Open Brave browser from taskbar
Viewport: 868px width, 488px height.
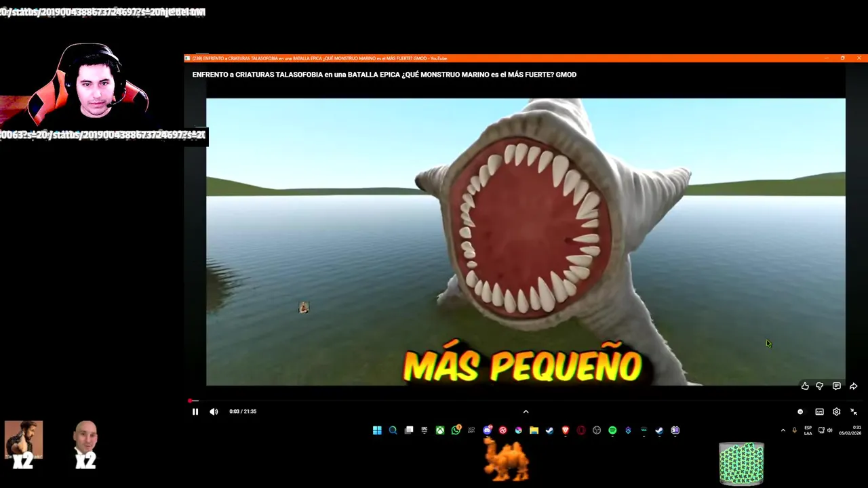565,430
